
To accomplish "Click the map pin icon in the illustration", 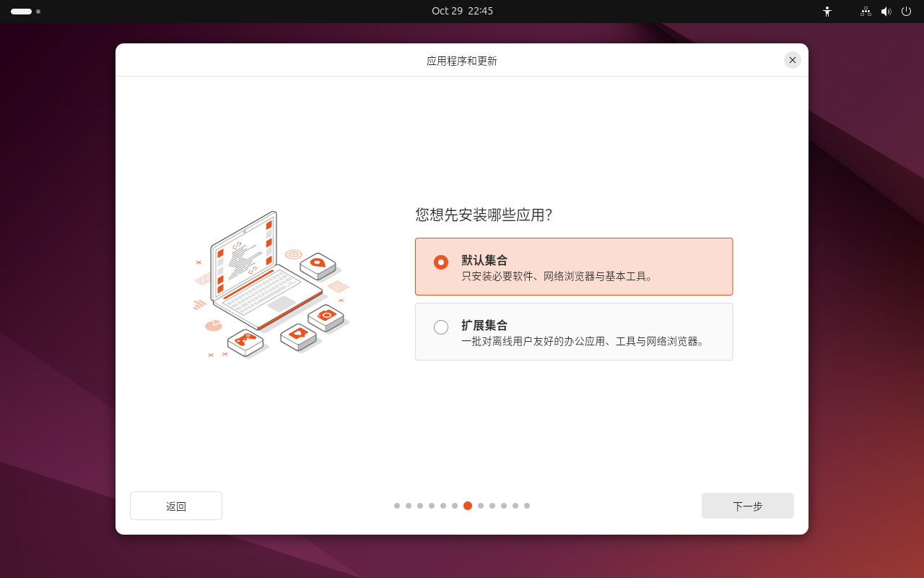I will 318,264.
